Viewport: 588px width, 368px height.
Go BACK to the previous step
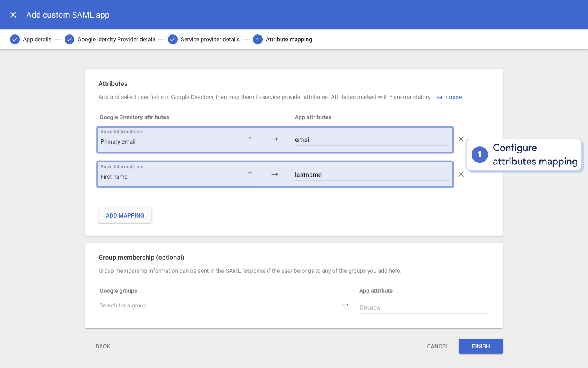pos(103,346)
